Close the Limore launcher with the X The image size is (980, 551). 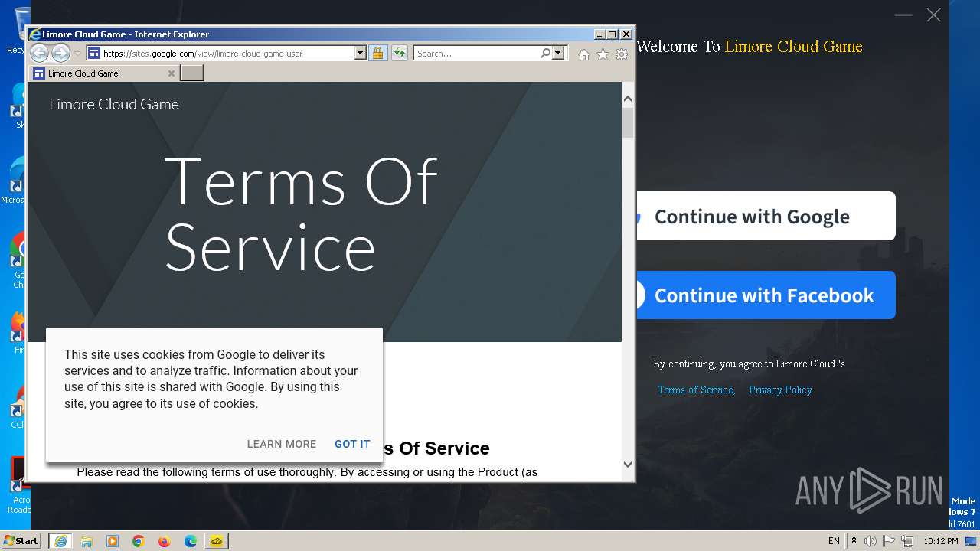(x=934, y=15)
